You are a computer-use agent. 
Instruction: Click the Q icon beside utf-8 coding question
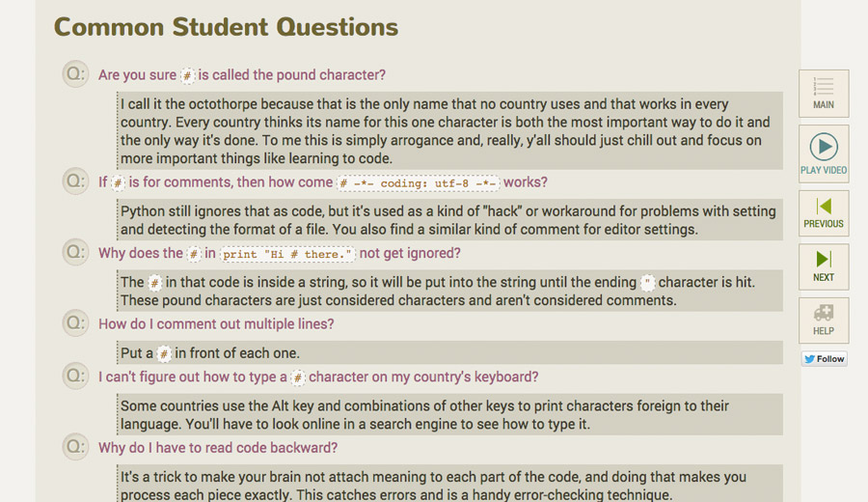click(x=75, y=181)
